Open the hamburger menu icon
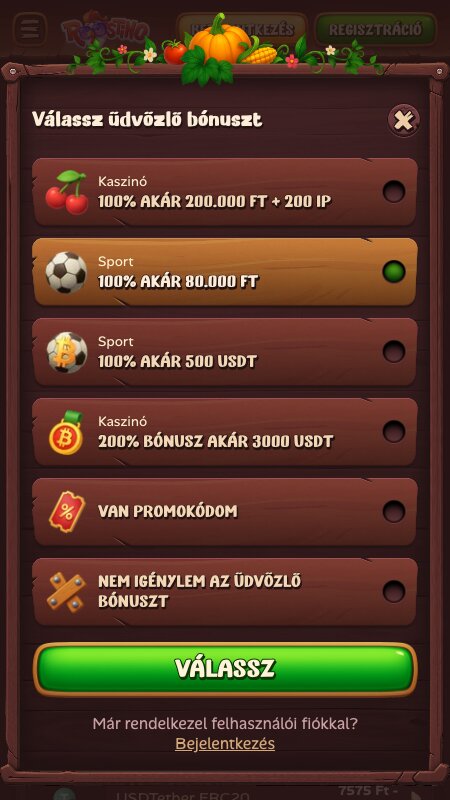The image size is (450, 800). coord(30,30)
